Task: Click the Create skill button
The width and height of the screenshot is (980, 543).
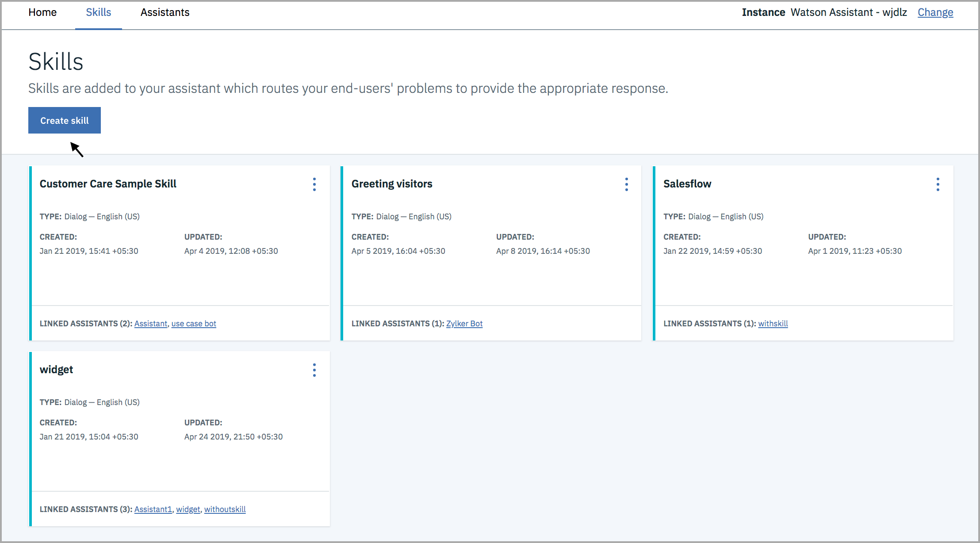Action: coord(64,120)
